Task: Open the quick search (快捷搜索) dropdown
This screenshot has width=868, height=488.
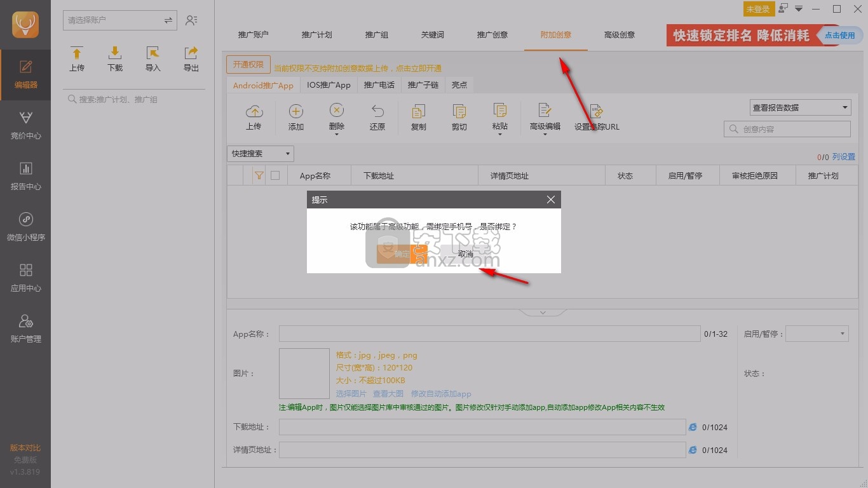Action: click(x=261, y=154)
